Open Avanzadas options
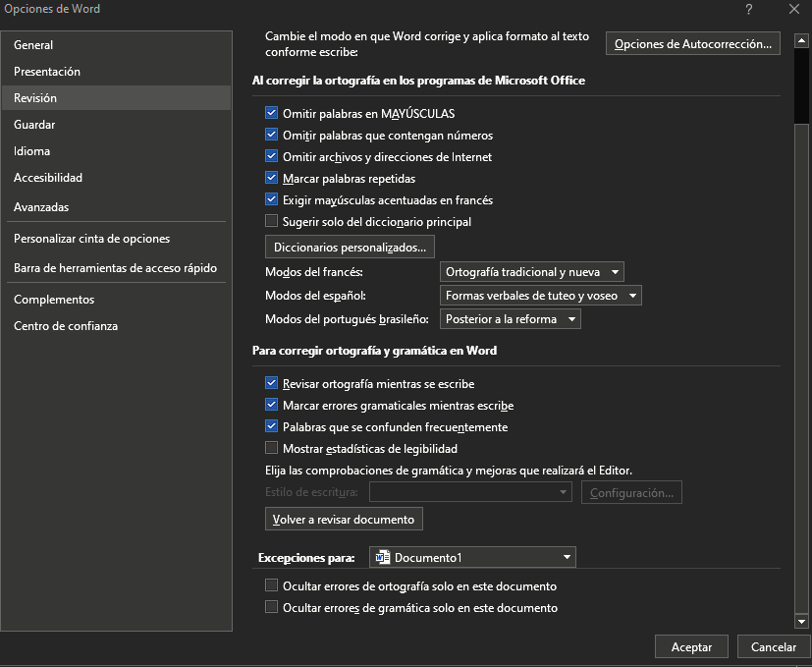 tap(117, 207)
